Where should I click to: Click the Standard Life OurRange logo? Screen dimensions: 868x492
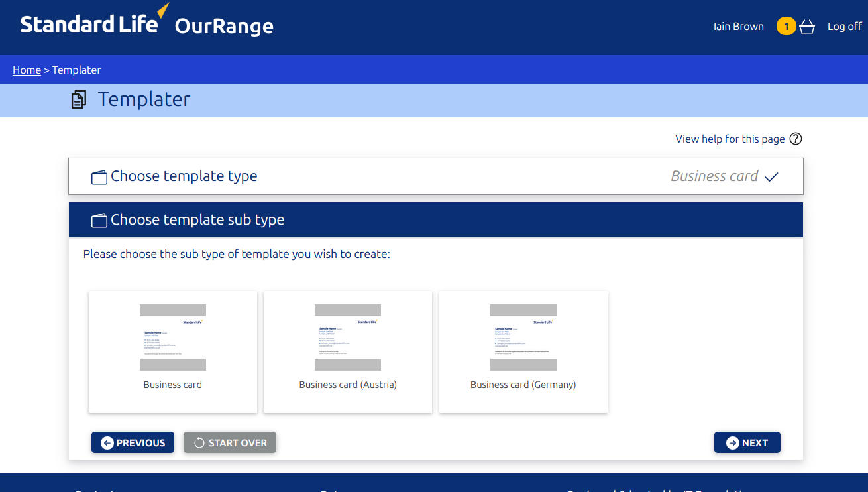[x=147, y=24]
